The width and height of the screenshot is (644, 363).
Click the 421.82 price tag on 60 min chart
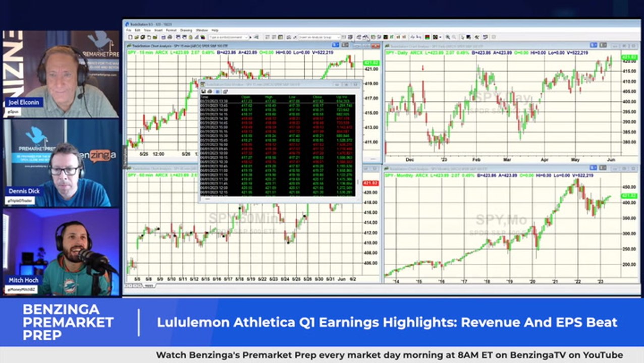(371, 183)
